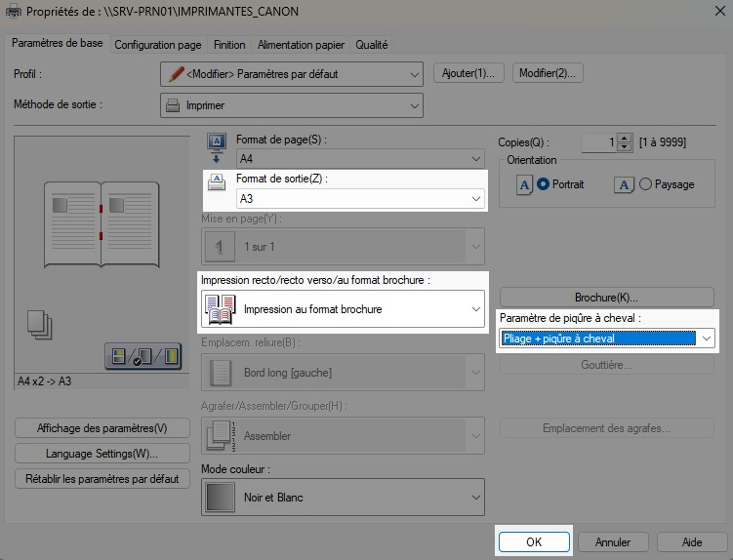Open the Profil dropdown
The height and width of the screenshot is (560, 733).
click(292, 73)
